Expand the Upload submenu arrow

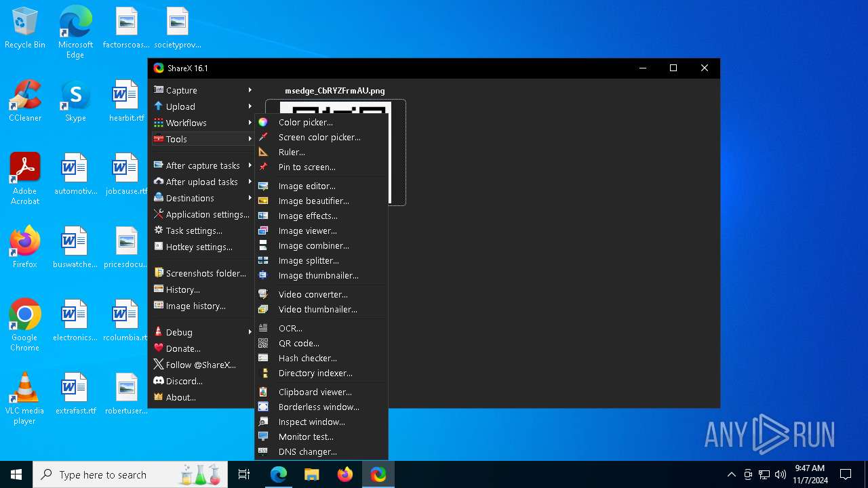click(x=250, y=106)
